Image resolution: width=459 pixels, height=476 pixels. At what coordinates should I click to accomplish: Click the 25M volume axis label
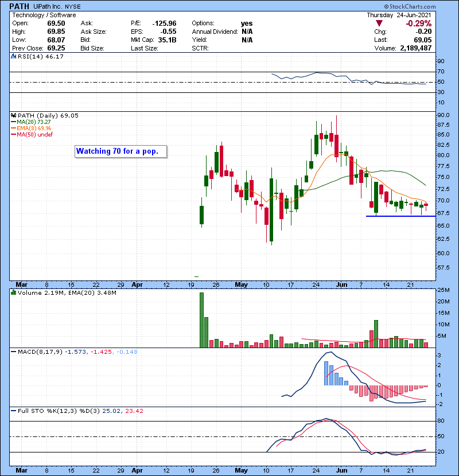(x=444, y=290)
